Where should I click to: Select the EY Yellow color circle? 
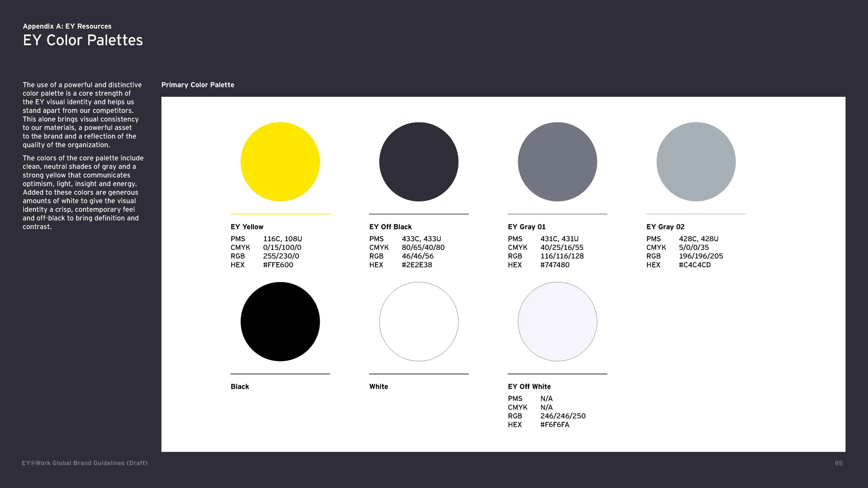pyautogui.click(x=280, y=161)
